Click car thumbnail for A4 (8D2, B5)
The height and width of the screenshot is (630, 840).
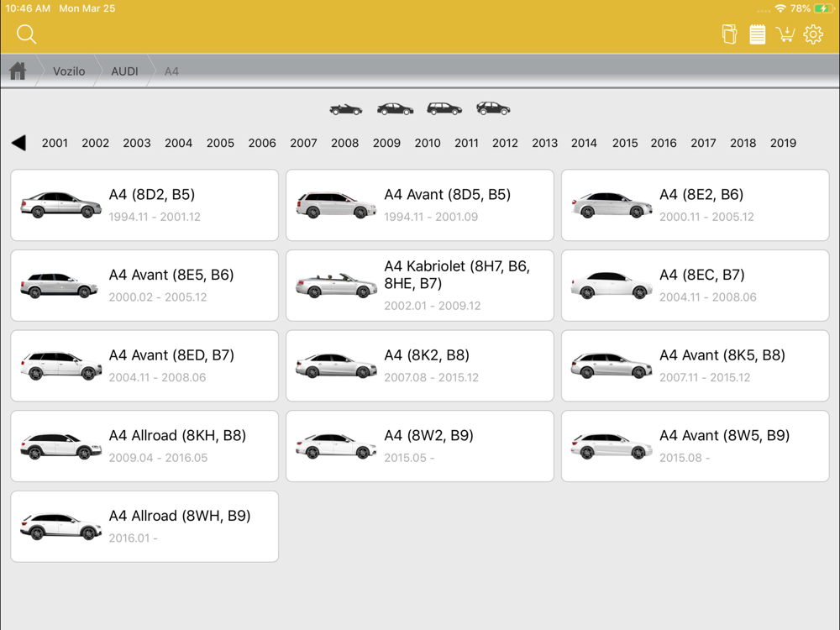click(60, 205)
